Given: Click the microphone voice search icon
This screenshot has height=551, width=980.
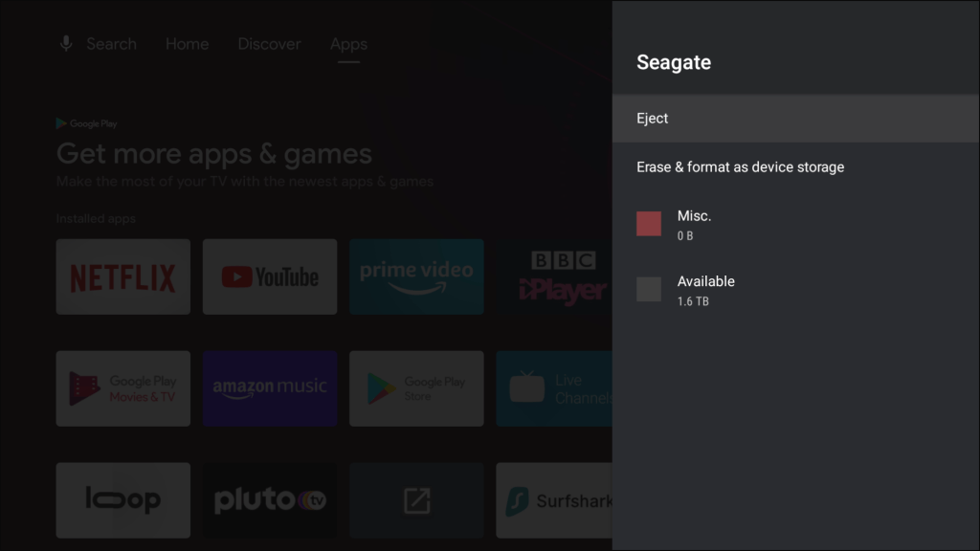Looking at the screenshot, I should pyautogui.click(x=66, y=44).
